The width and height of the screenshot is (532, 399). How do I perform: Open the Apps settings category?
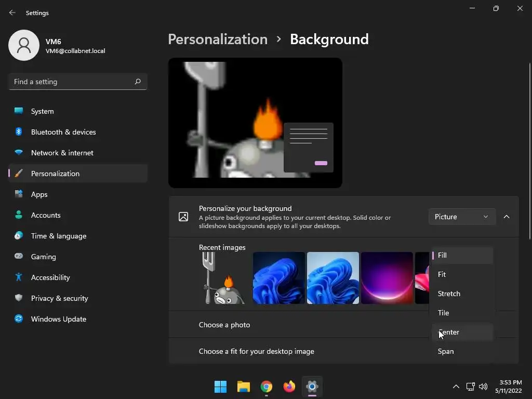pyautogui.click(x=78, y=194)
